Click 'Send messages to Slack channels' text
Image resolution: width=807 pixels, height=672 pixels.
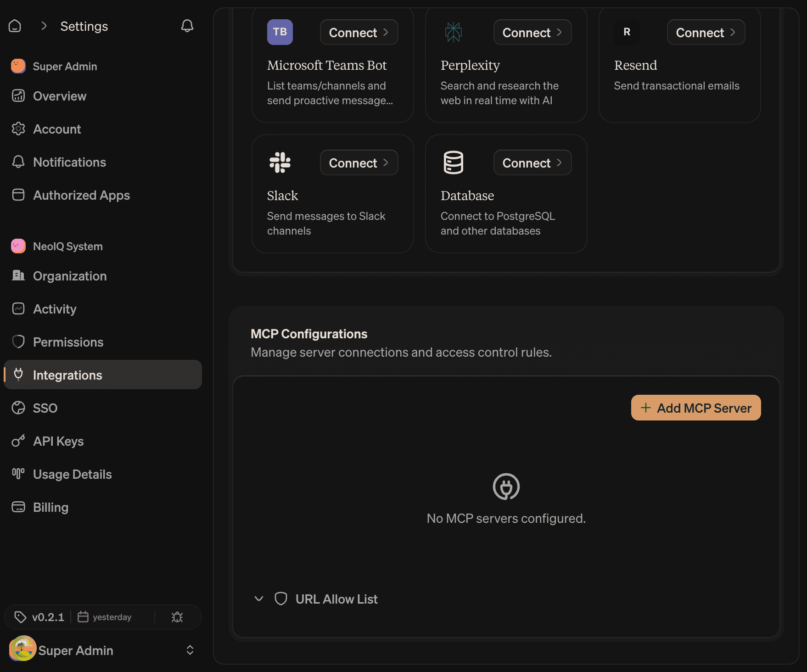(326, 224)
